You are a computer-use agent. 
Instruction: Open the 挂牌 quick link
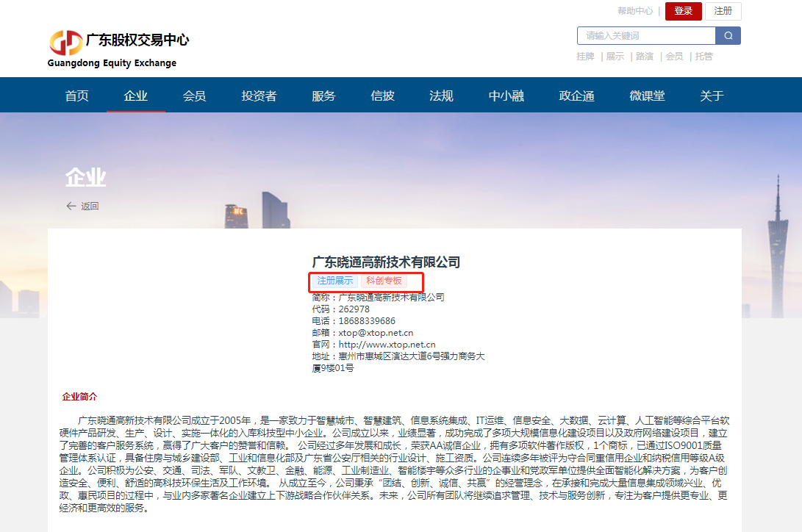585,56
